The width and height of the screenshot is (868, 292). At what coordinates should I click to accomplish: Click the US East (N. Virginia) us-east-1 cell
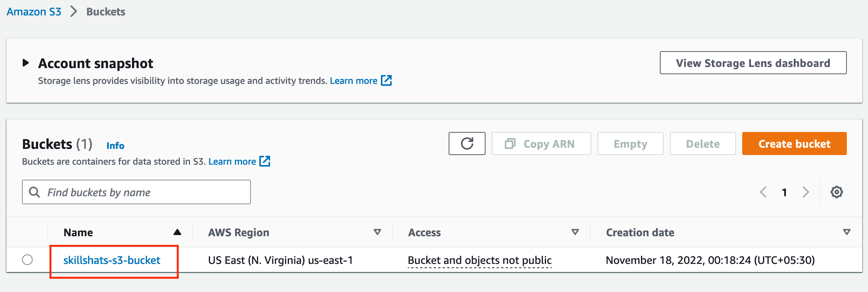point(280,260)
